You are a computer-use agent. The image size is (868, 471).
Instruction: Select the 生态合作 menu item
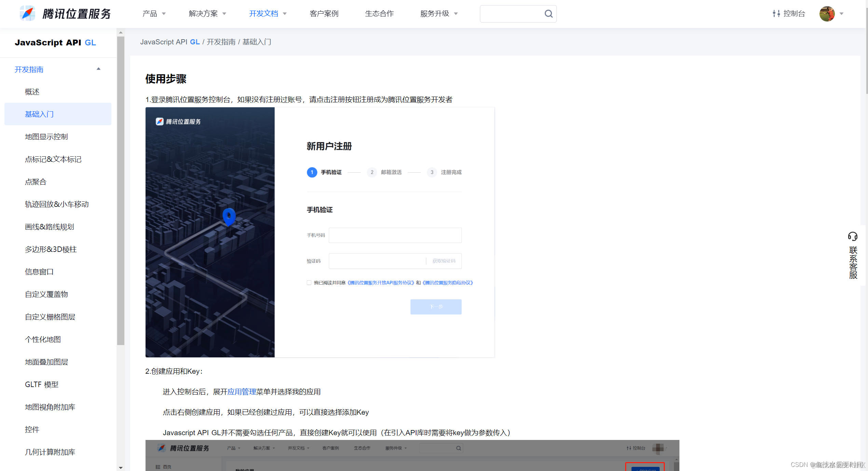pyautogui.click(x=379, y=14)
